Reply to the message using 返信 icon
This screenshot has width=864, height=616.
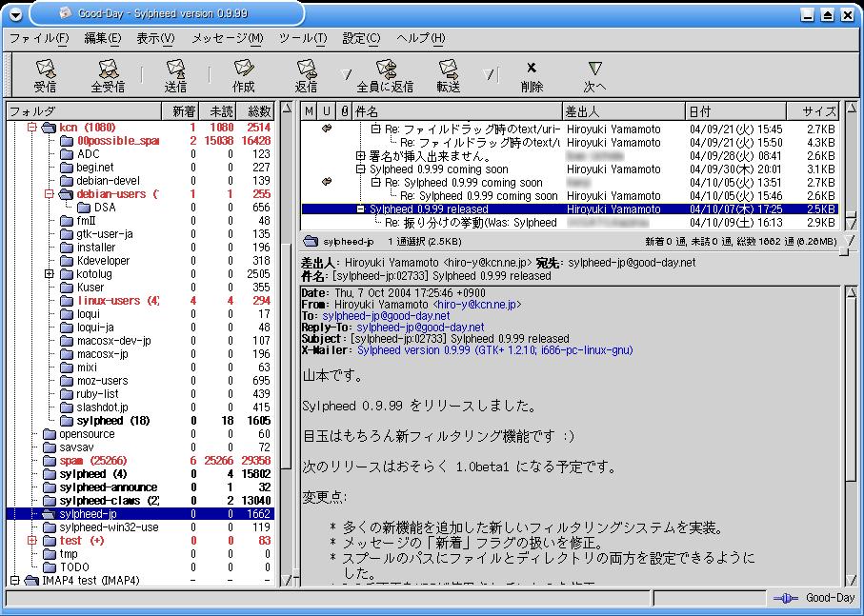(306, 69)
